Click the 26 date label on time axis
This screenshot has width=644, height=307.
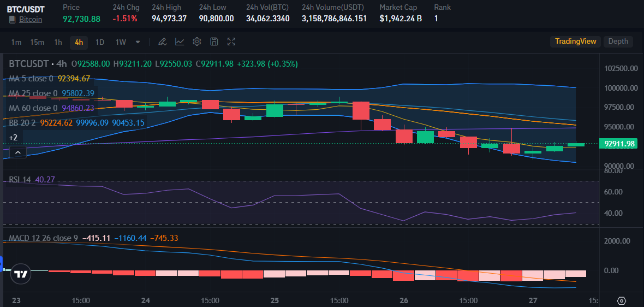pyautogui.click(x=404, y=300)
